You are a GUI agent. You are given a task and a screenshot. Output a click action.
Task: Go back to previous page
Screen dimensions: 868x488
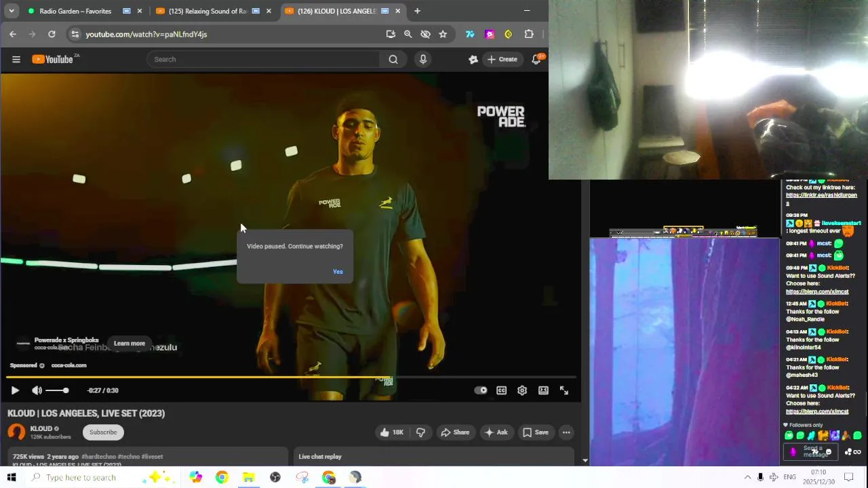click(x=13, y=34)
